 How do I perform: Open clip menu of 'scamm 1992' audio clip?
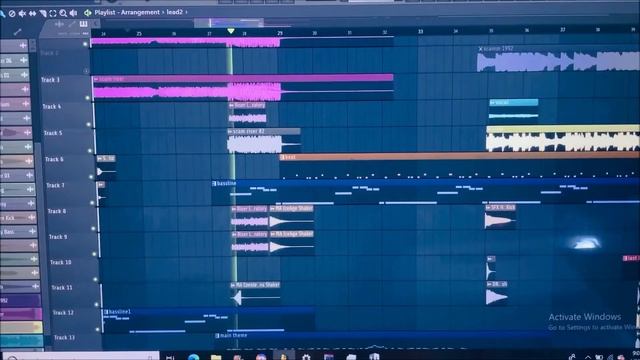(x=480, y=49)
